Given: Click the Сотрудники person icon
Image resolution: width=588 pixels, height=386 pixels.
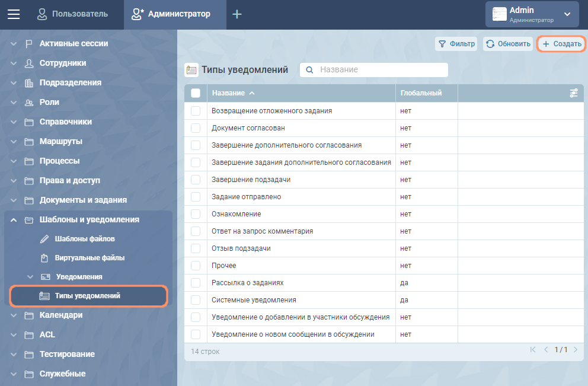Looking at the screenshot, I should coord(28,63).
